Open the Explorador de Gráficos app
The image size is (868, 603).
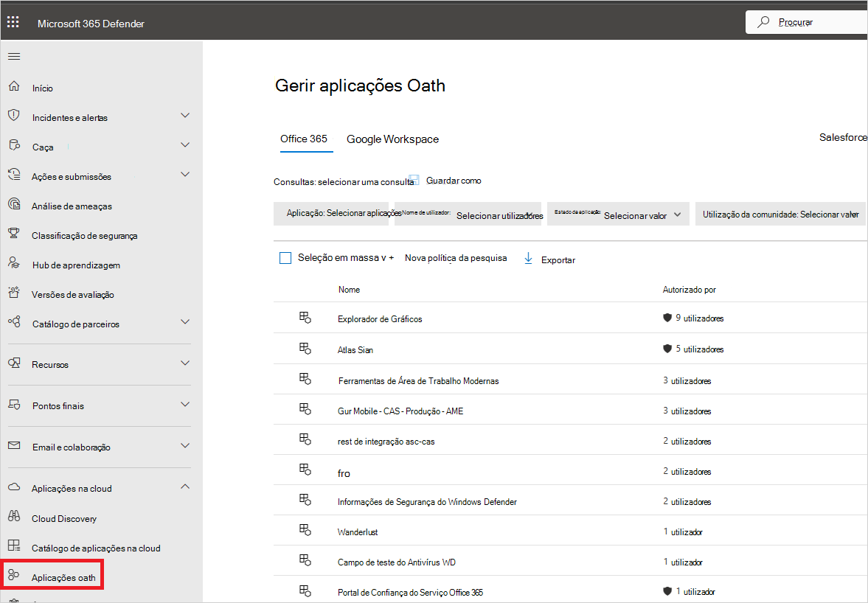[x=380, y=318]
